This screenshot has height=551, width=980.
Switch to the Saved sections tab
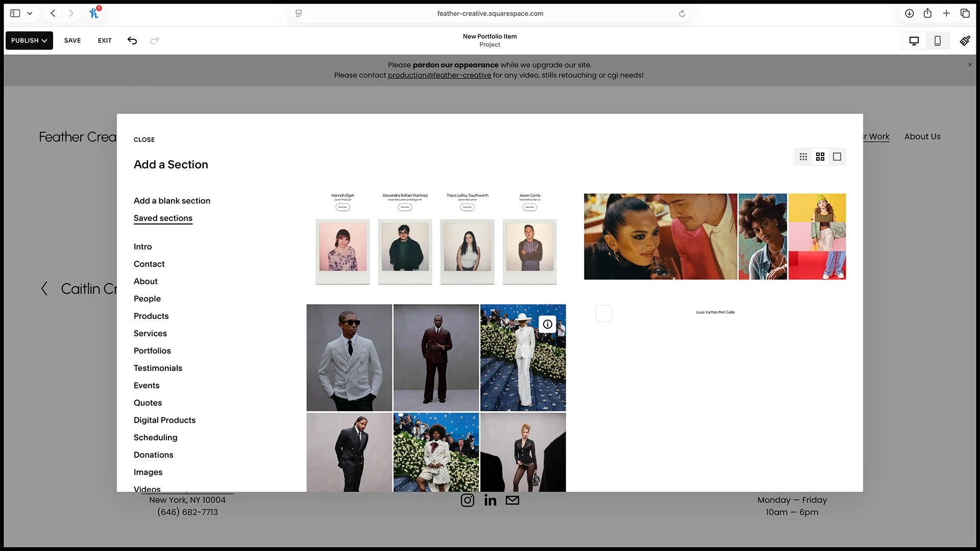[163, 218]
